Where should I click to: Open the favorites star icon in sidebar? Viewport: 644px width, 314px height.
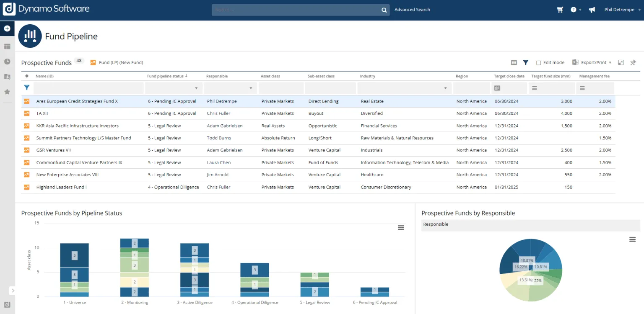click(x=7, y=92)
